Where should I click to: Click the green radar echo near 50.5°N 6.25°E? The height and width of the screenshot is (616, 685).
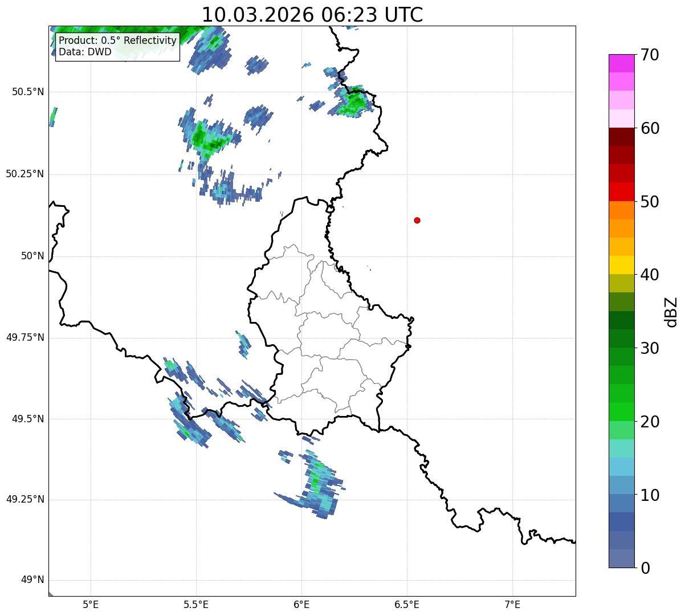point(354,103)
